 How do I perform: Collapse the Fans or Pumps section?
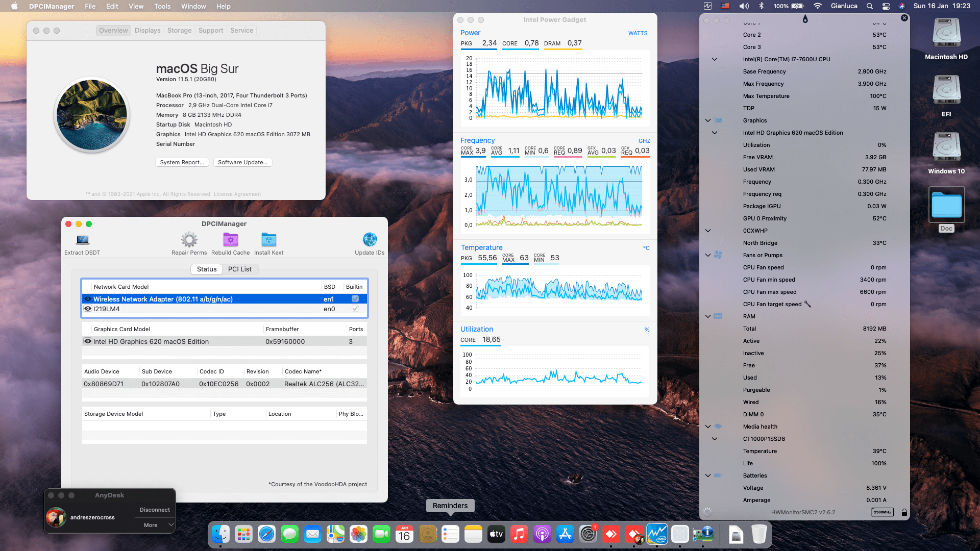point(708,255)
